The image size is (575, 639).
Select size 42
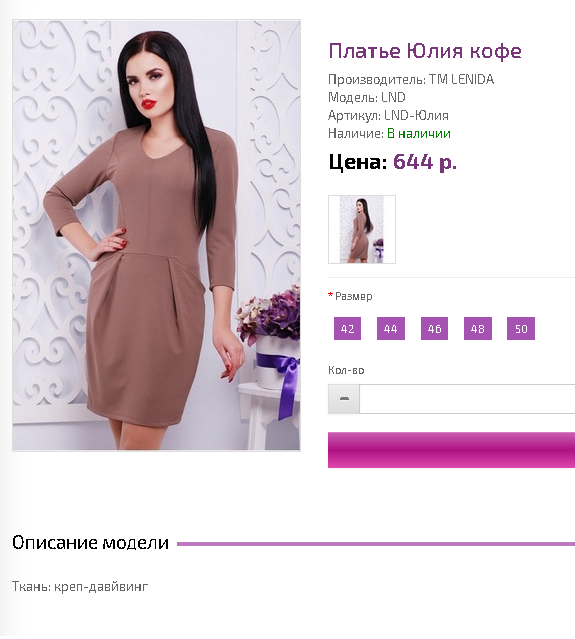tap(347, 328)
